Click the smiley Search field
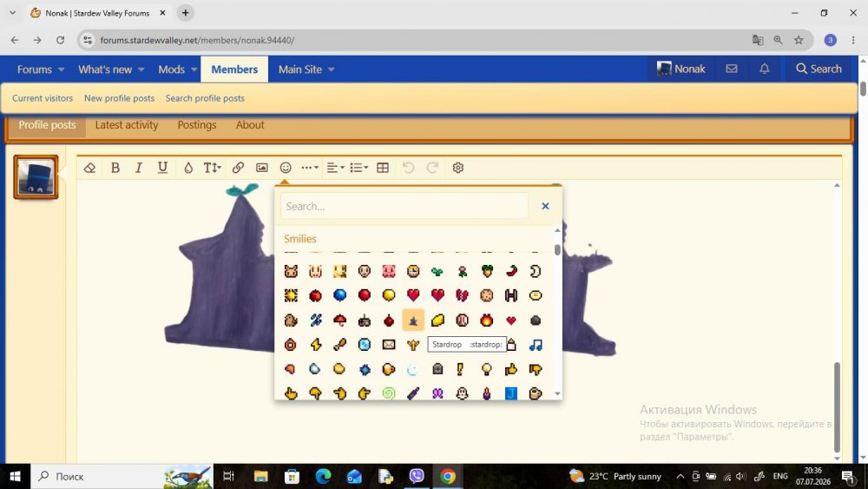Viewport: 868px width, 489px height. point(404,206)
